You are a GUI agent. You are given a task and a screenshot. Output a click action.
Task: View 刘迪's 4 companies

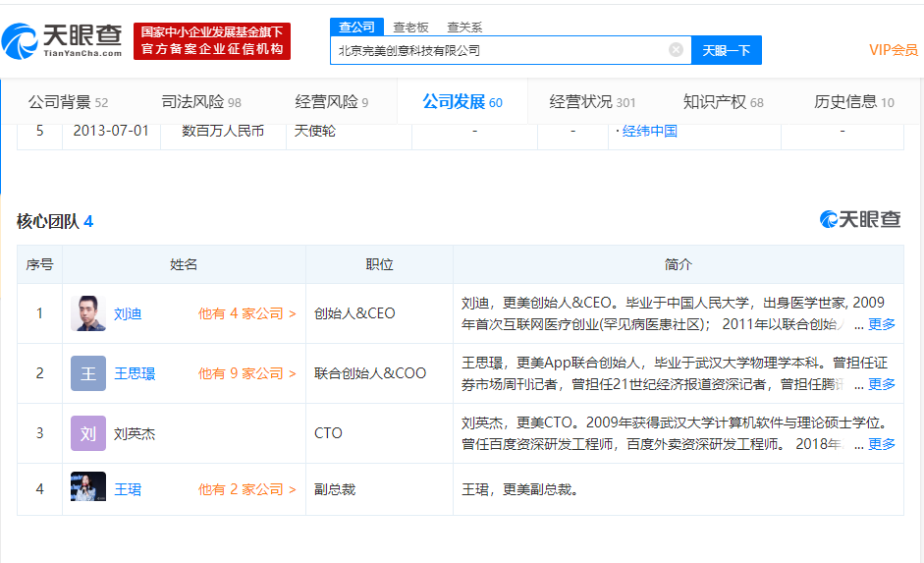point(246,313)
